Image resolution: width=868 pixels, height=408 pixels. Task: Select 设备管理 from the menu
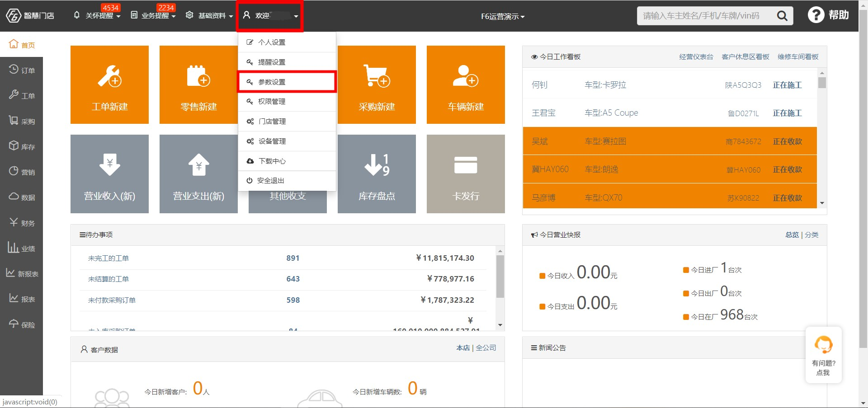click(287, 141)
